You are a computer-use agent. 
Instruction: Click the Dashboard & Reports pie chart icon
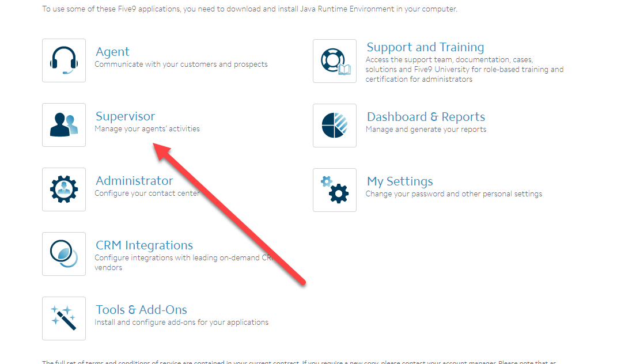(335, 126)
